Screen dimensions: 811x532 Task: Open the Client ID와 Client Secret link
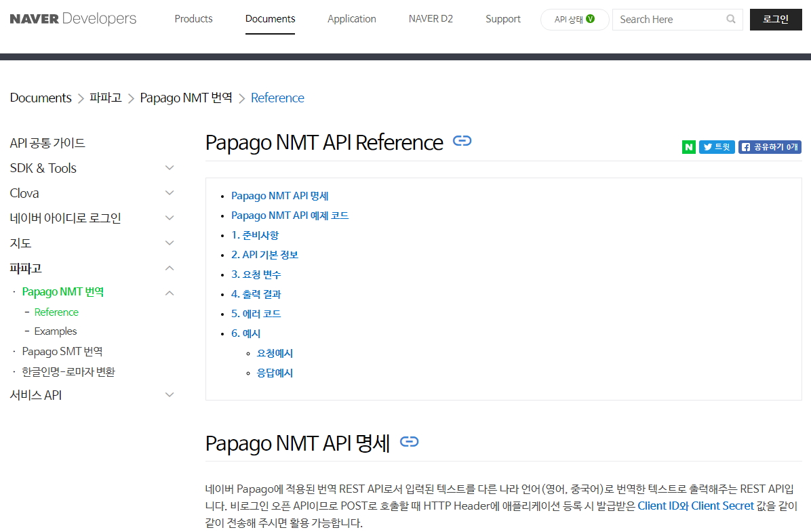pos(696,506)
